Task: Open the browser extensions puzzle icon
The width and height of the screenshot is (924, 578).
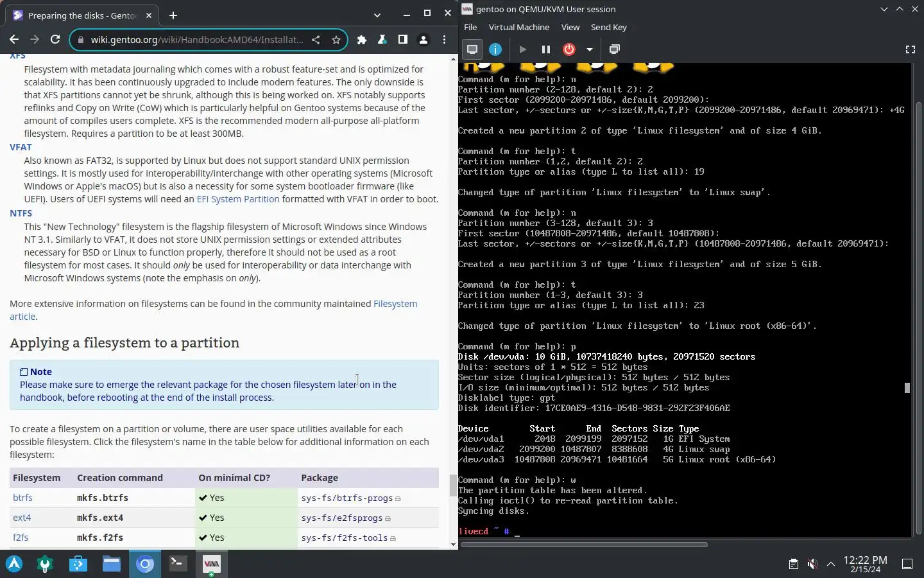Action: point(362,40)
